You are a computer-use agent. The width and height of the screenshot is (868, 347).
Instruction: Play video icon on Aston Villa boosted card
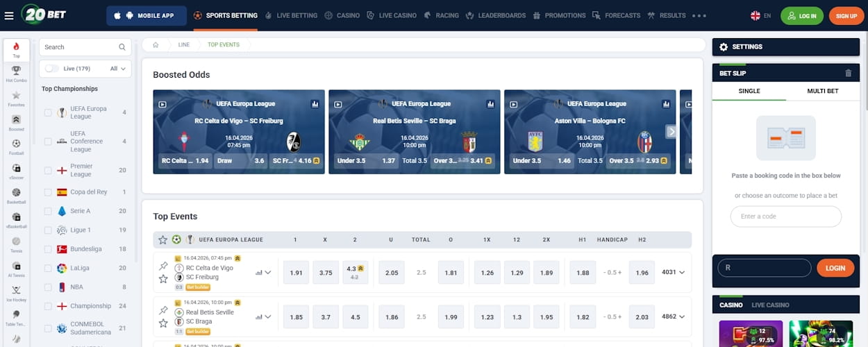(x=514, y=104)
